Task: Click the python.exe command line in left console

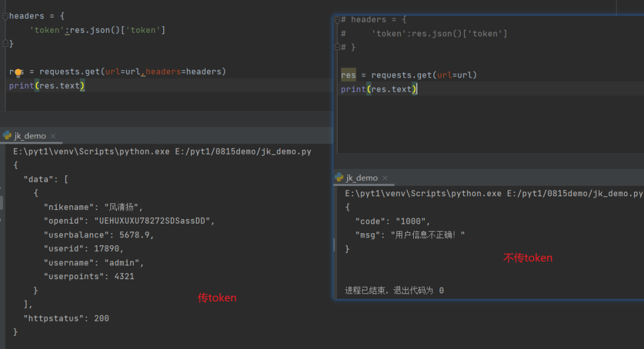Action: pyautogui.click(x=162, y=152)
